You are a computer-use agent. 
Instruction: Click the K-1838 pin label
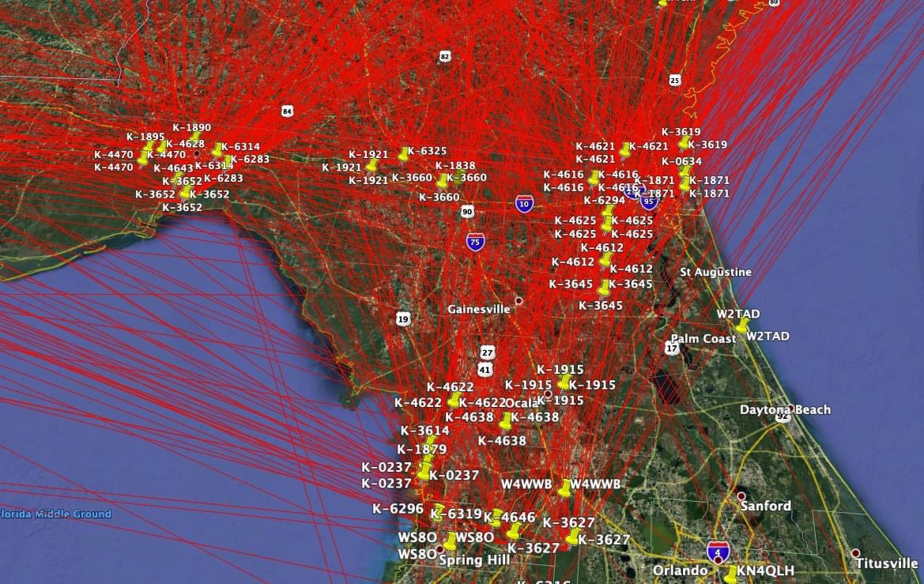[455, 166]
